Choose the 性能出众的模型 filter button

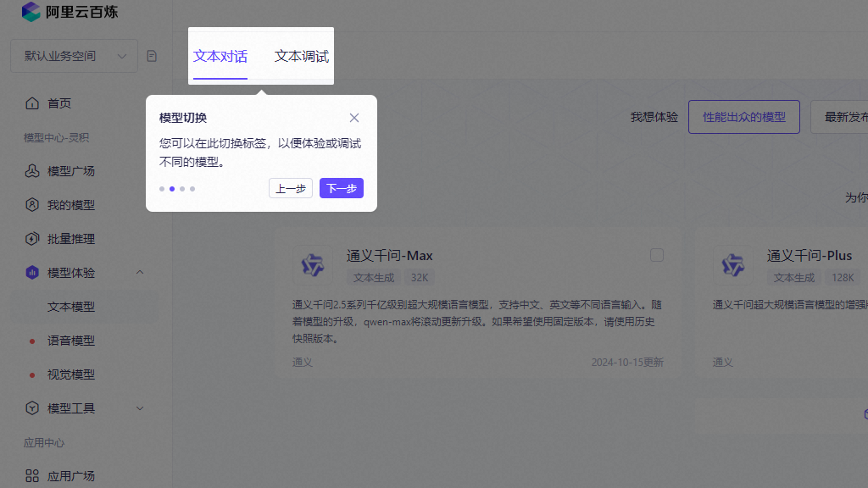point(744,117)
